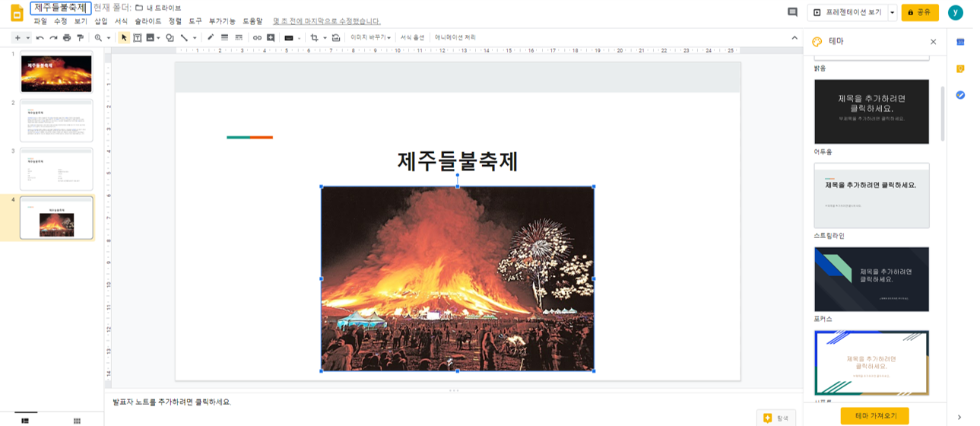
Task: Open the 파일 menu
Action: (x=40, y=21)
